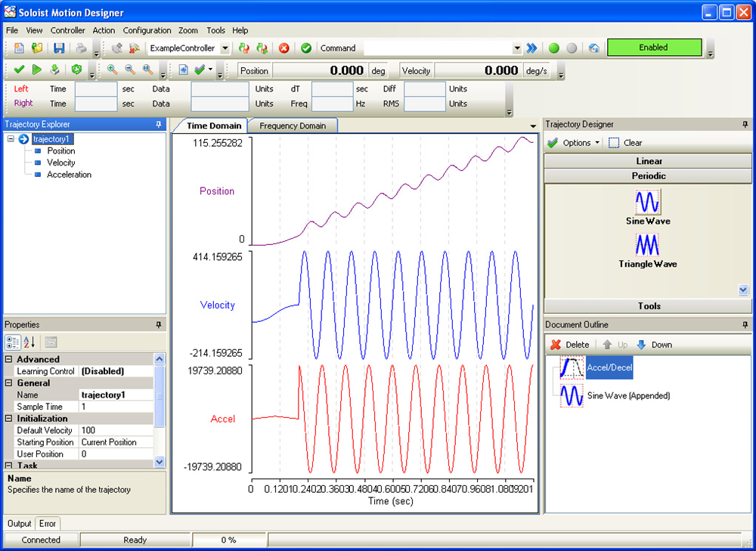Click the New file icon
The image size is (756, 551).
[x=19, y=48]
